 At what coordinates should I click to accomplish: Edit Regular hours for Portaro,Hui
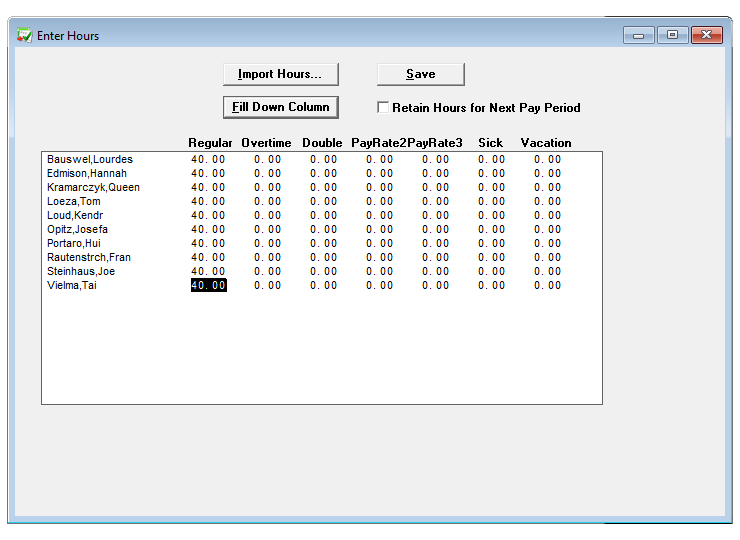tap(208, 244)
